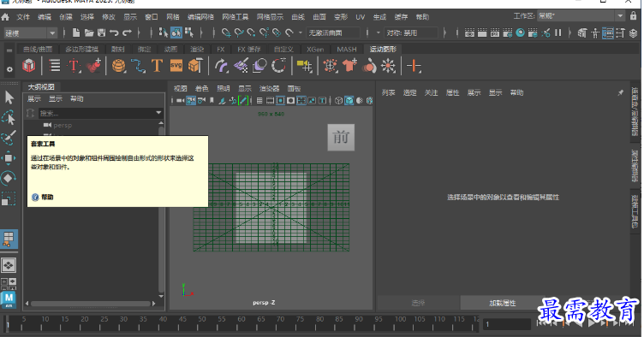Expand the outliner search filter dropdown arrow
Screen dimensions: 644x337
pos(158,113)
